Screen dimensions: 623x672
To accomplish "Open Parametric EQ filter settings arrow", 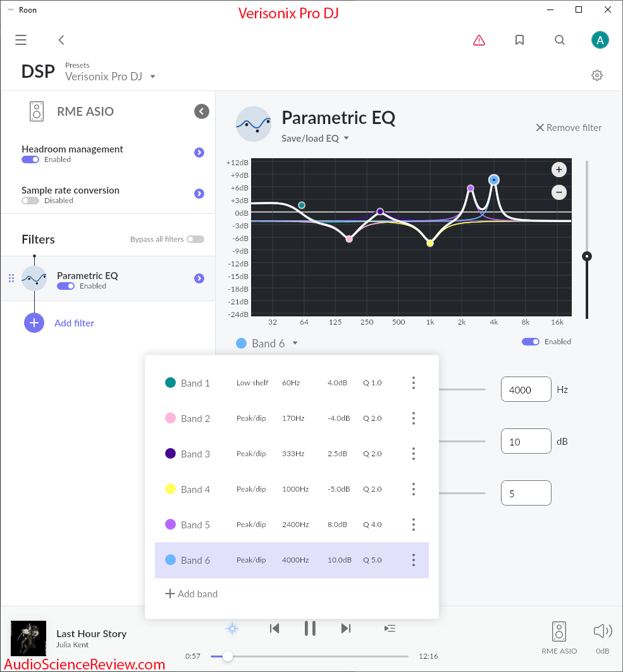I will click(199, 278).
